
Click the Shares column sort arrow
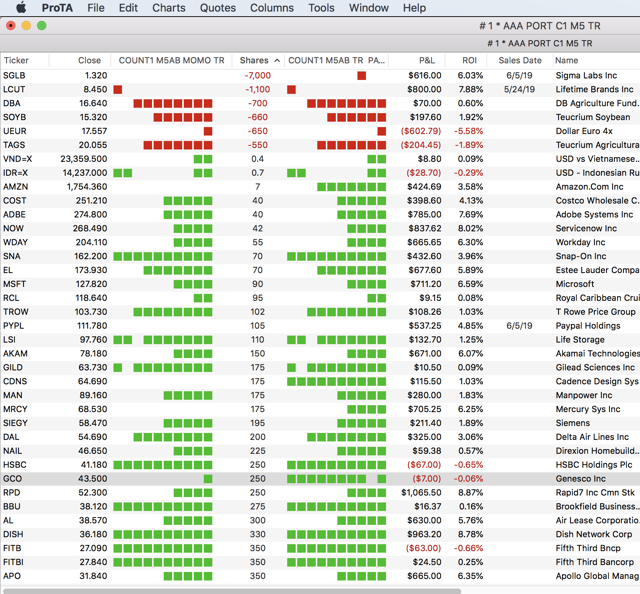coord(277,60)
